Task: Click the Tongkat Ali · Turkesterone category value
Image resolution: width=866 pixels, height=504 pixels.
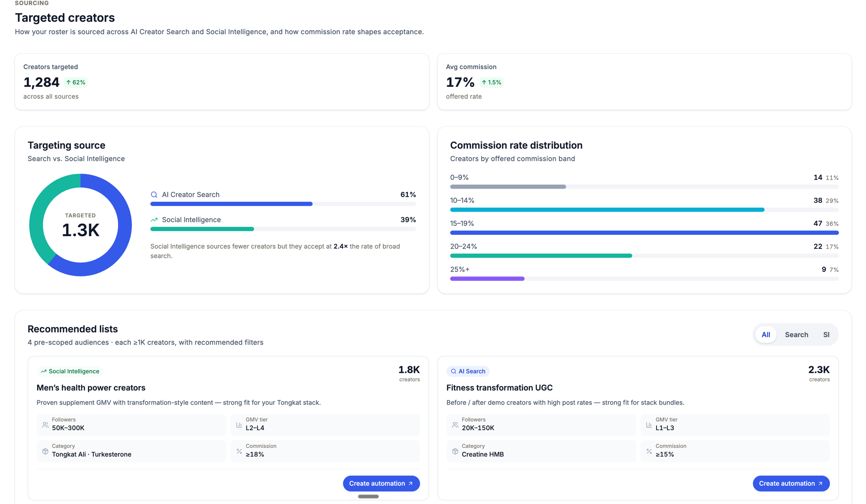Action: pyautogui.click(x=91, y=454)
